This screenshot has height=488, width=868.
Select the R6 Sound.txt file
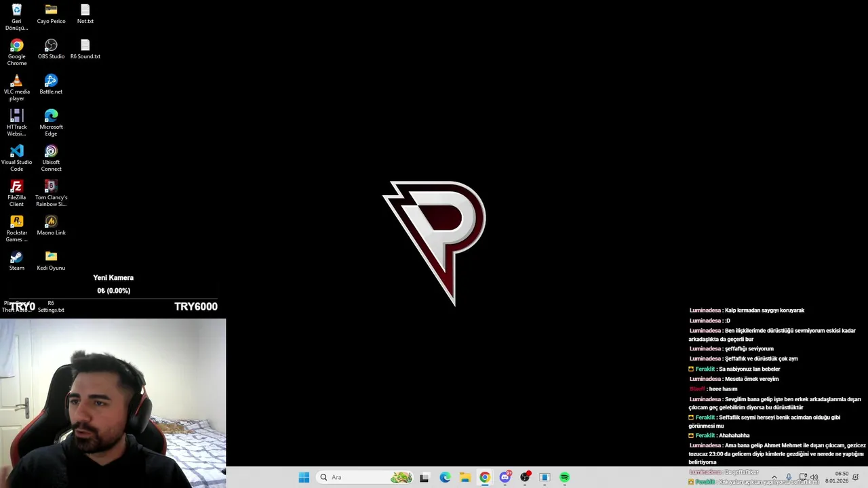(x=85, y=49)
